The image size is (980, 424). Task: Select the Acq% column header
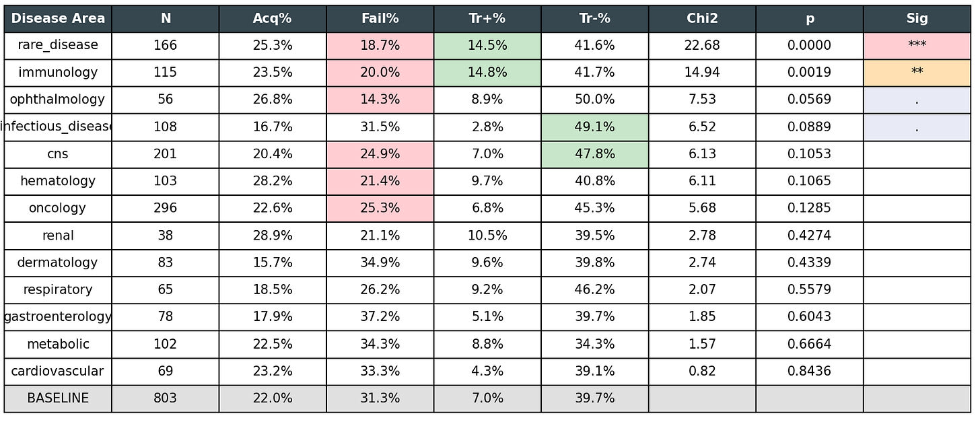point(273,19)
